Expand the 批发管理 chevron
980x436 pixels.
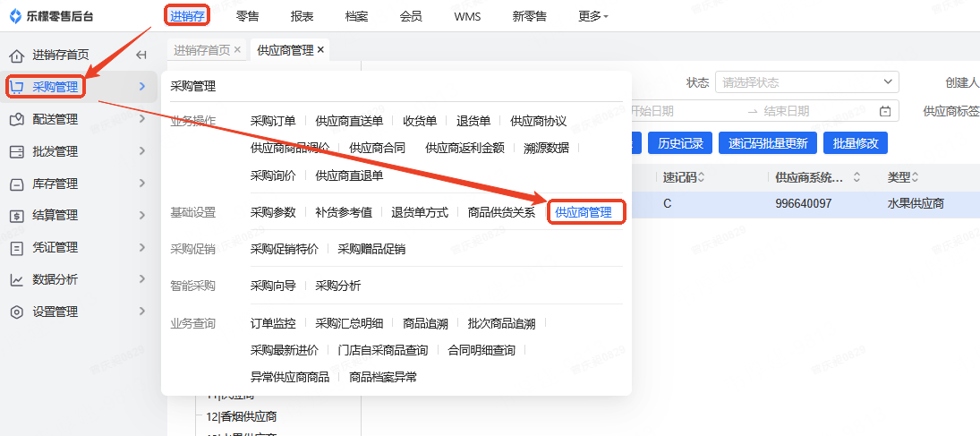point(142,150)
